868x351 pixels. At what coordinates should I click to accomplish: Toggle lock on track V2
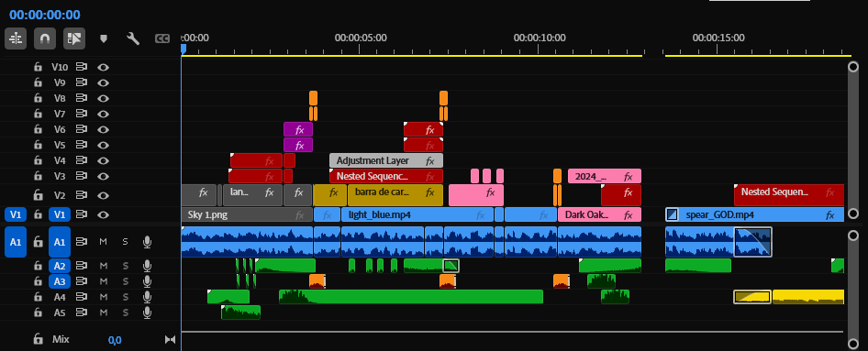[x=38, y=195]
